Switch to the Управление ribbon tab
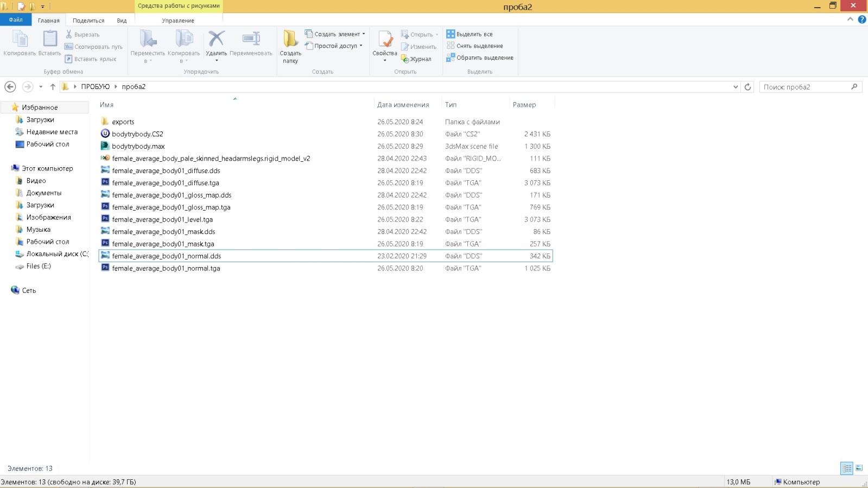Image resolution: width=868 pixels, height=488 pixels. click(x=178, y=20)
